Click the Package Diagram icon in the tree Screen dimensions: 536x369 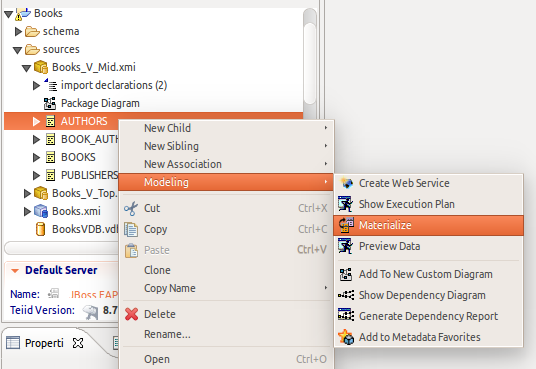click(50, 103)
